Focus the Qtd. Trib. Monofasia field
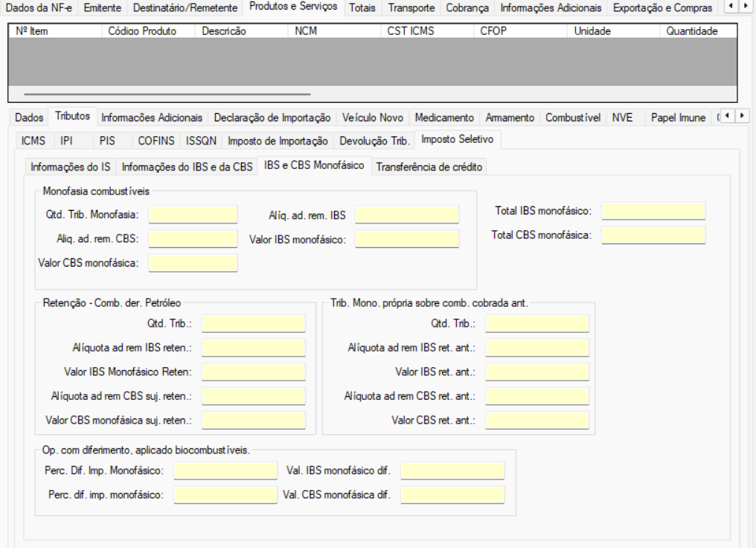This screenshot has width=756, height=548. tap(193, 214)
